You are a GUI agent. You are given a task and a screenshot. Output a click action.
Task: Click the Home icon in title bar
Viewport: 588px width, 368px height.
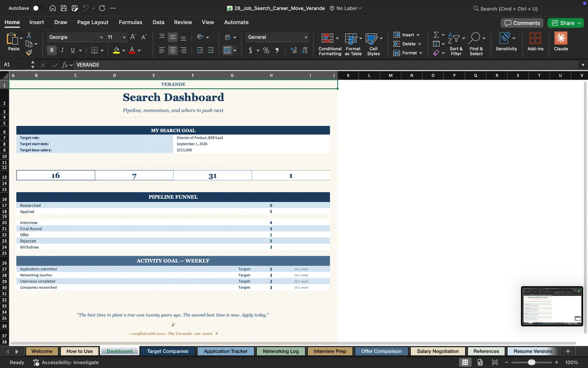point(53,8)
